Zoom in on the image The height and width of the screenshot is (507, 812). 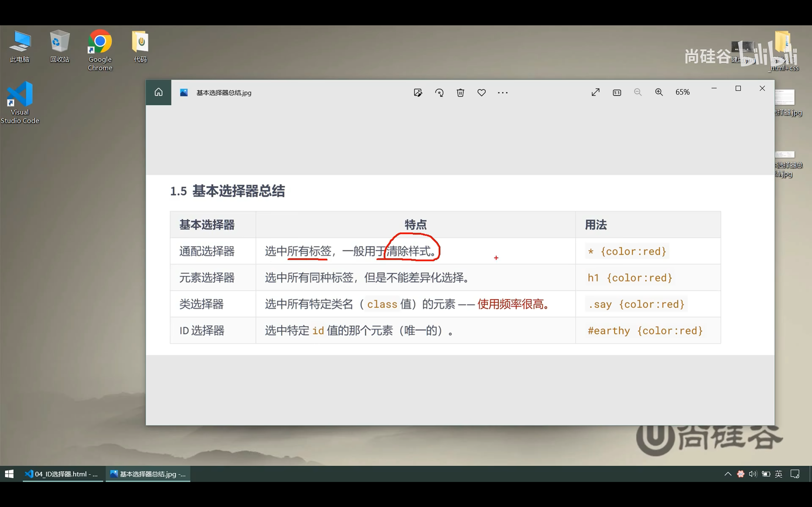pyautogui.click(x=658, y=92)
